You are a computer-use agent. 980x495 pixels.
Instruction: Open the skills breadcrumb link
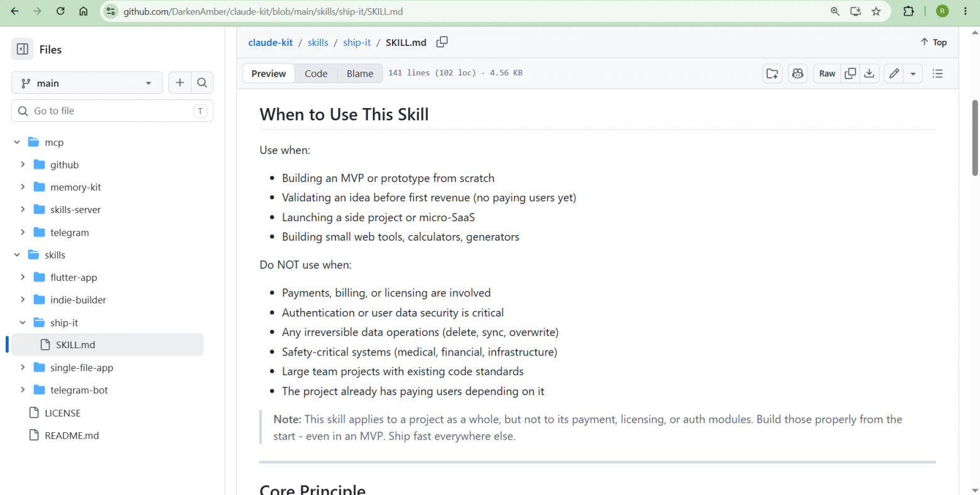(x=318, y=43)
